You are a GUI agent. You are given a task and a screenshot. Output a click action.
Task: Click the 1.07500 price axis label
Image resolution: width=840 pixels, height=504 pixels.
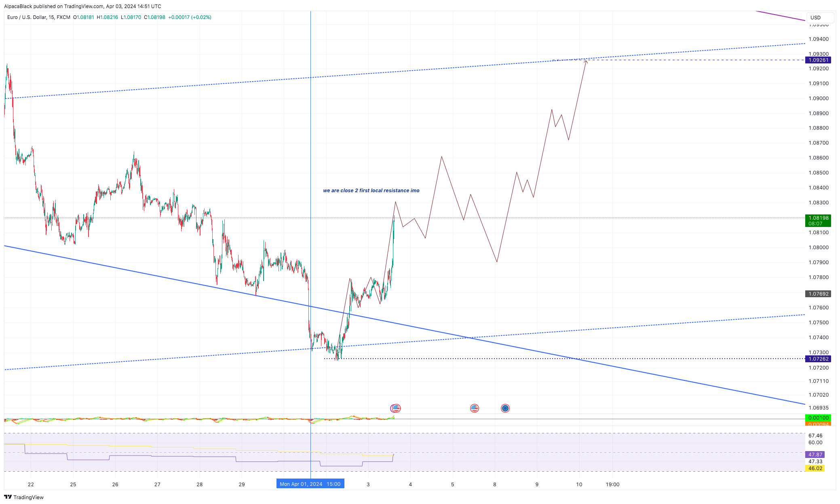pos(819,323)
